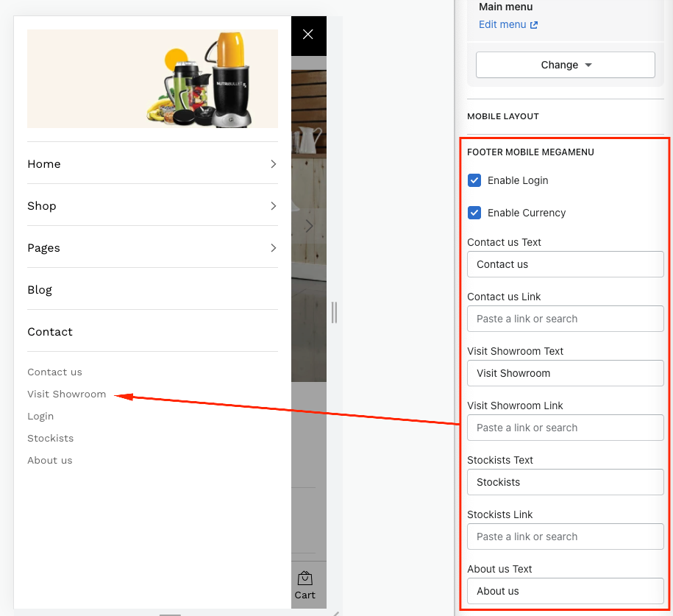The width and height of the screenshot is (673, 616).
Task: Click the Login link in mobile menu
Action: coord(40,417)
